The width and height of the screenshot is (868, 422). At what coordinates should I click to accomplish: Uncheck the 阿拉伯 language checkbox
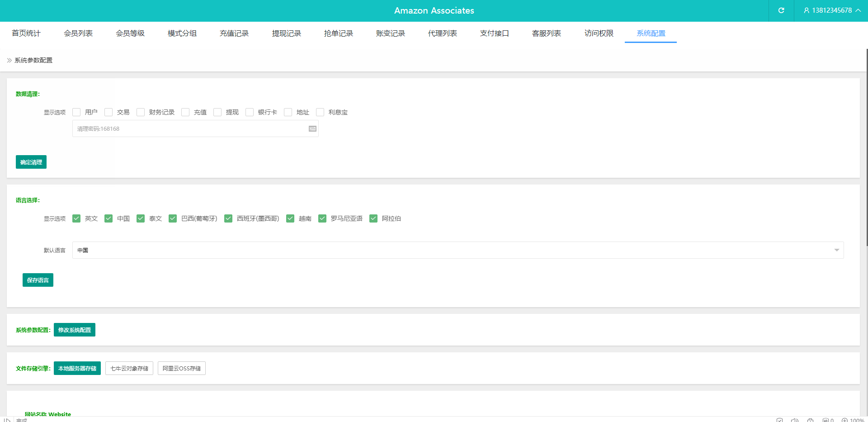(373, 218)
